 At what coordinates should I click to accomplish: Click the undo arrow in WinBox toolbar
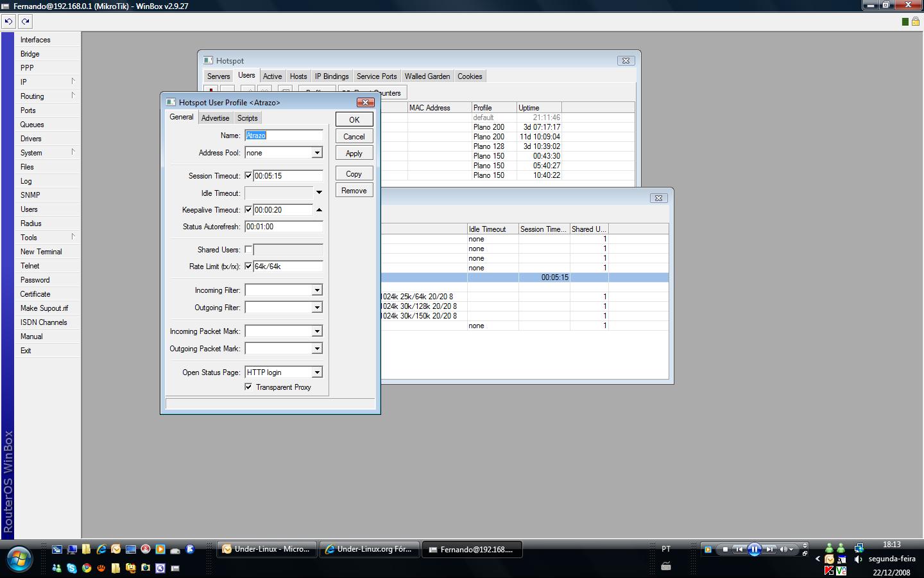8,21
